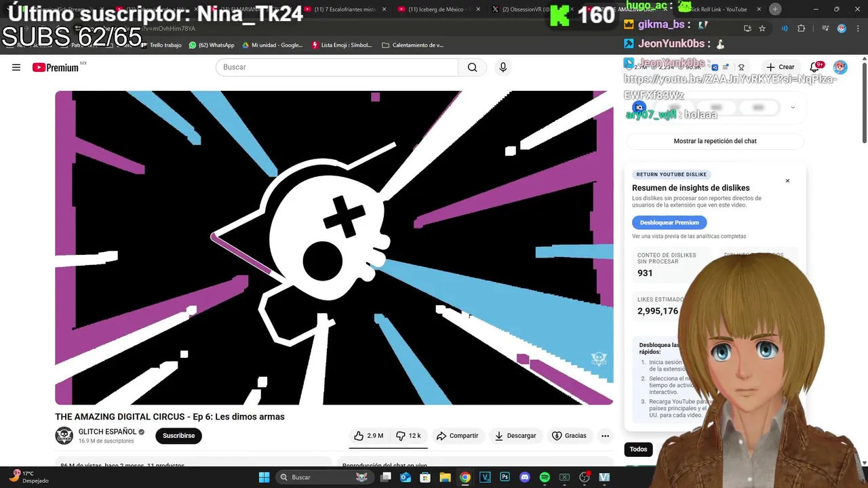868x488 pixels.
Task: Open a new browser tab
Action: (775, 9)
